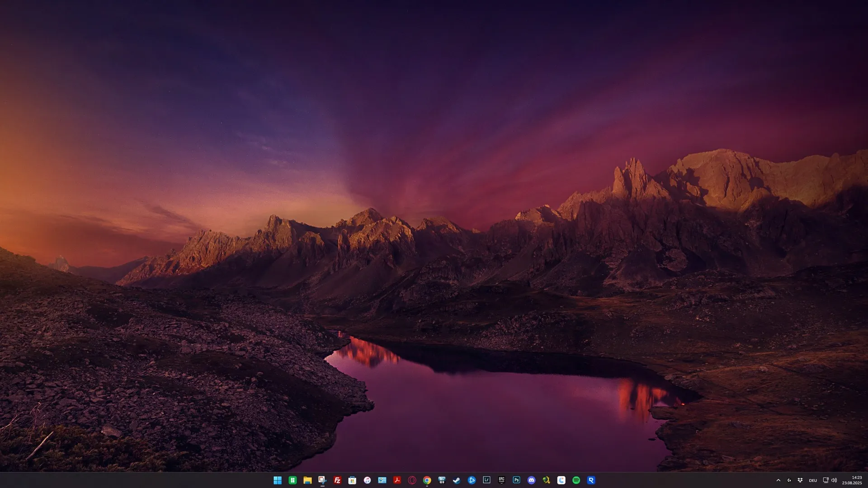Open the Opera browser
Viewport: 868px width, 488px height.
[412, 480]
